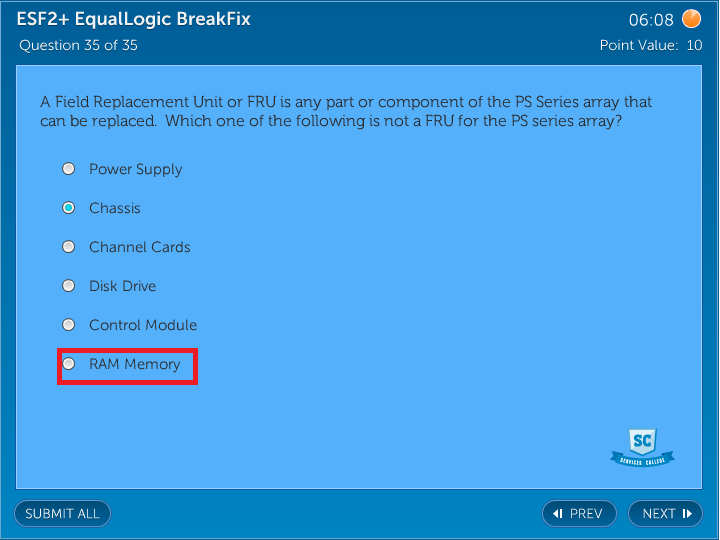This screenshot has height=540, width=720.
Task: Click the orange timer clock icon
Action: coord(691,19)
